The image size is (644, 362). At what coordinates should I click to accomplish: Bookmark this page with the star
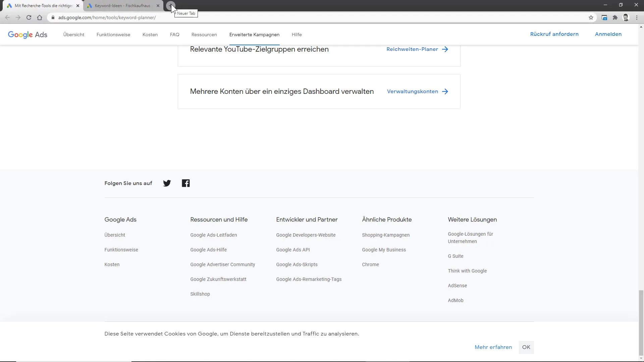591,17
